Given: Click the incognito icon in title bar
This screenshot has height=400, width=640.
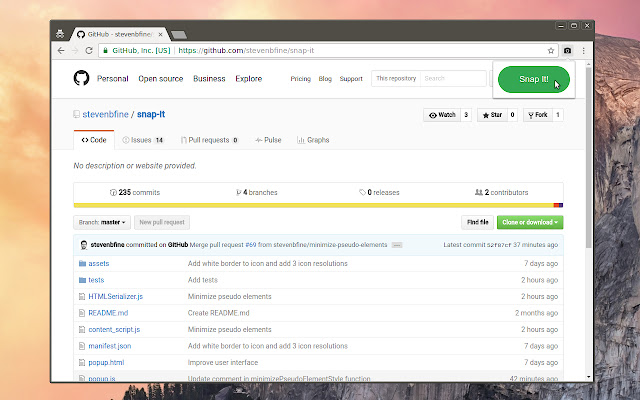Looking at the screenshot, I should [60, 34].
